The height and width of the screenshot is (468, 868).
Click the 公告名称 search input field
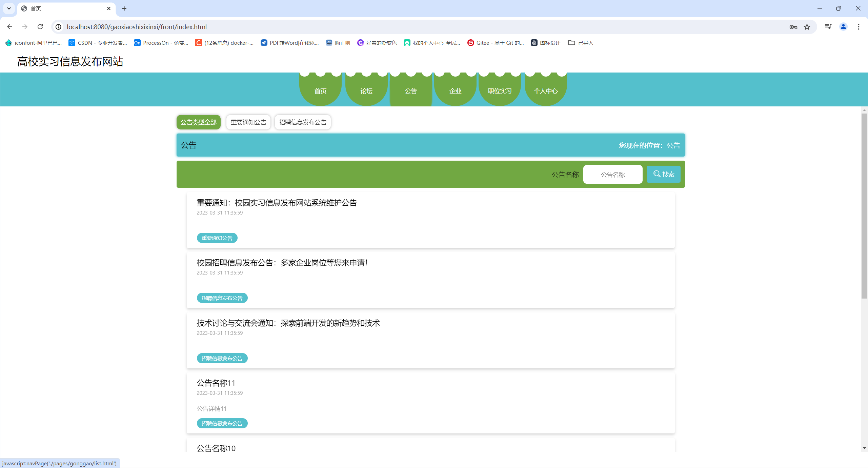(612, 175)
